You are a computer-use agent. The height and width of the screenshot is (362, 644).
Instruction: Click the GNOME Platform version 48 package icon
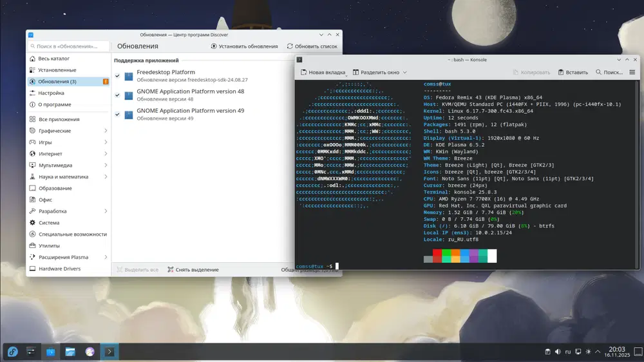tap(129, 95)
